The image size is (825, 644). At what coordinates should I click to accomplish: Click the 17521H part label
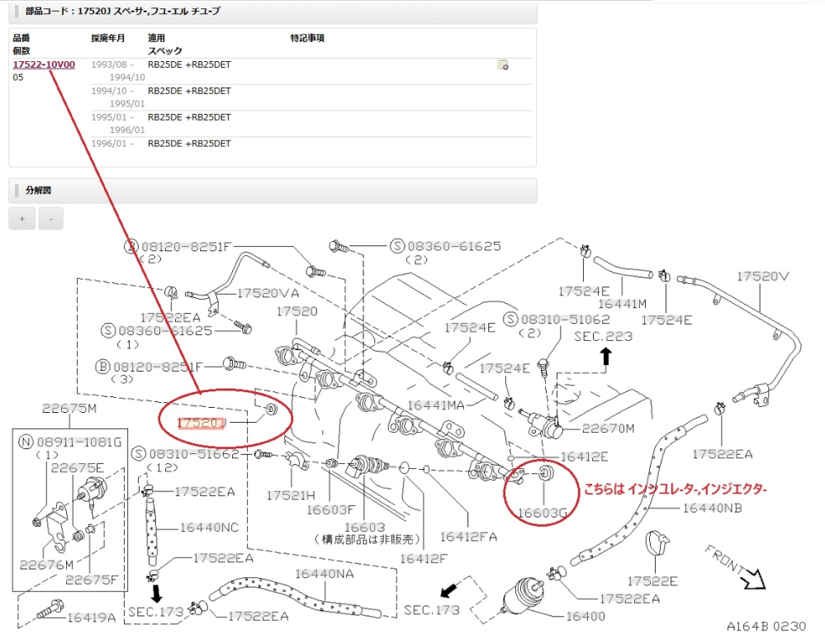291,495
